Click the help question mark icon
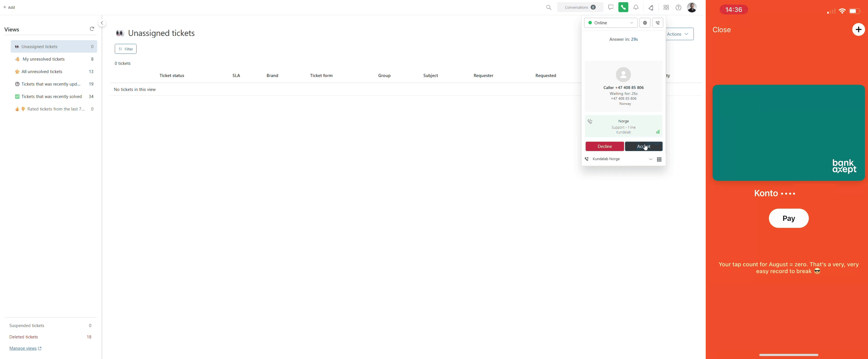 (x=678, y=7)
